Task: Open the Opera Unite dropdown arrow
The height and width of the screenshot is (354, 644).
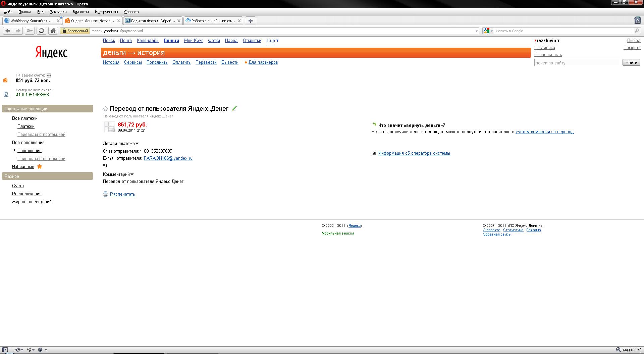Action: click(34, 350)
